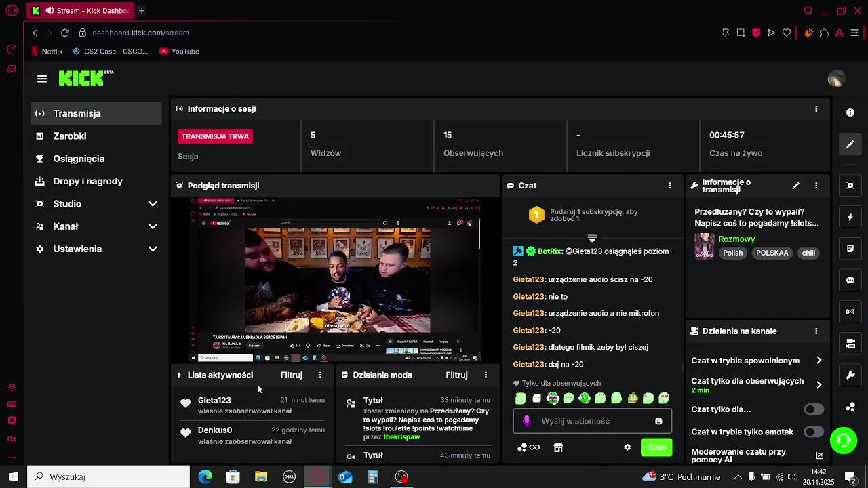Open options menu of the Czat panel
Viewport: 868px width, 488px height.
coord(669,185)
